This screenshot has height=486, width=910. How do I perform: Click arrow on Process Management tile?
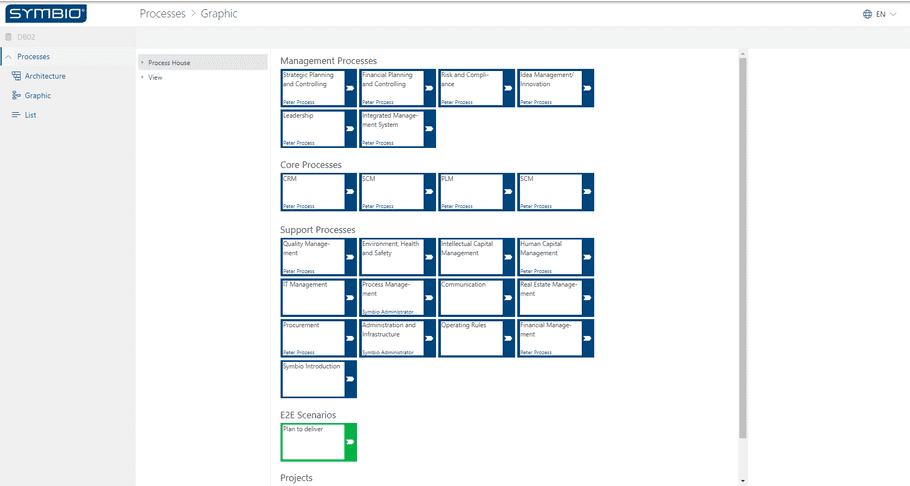pyautogui.click(x=429, y=298)
